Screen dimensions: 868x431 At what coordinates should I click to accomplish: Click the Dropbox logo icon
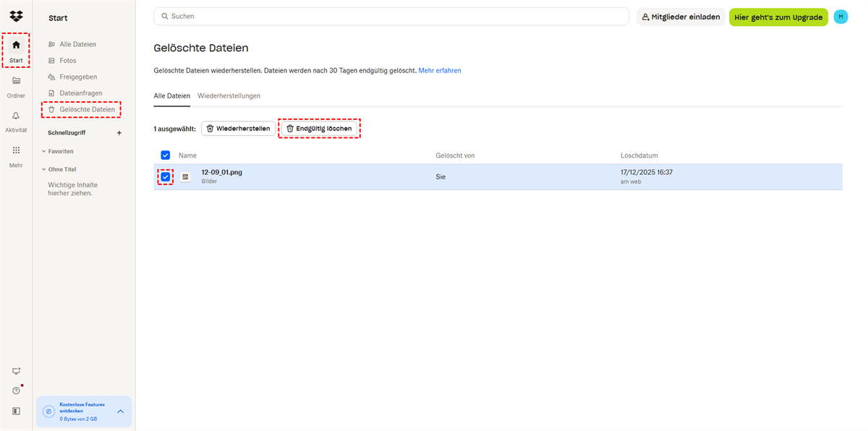pyautogui.click(x=16, y=16)
